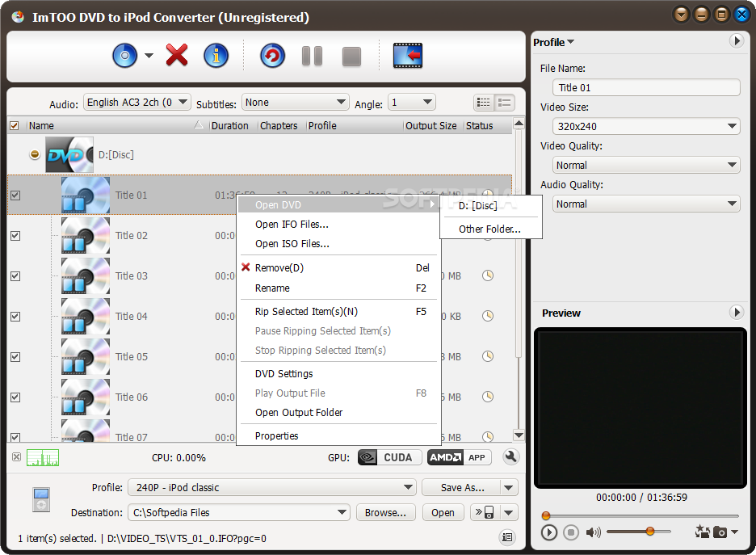Click the Title 06 status clock icon

pyautogui.click(x=488, y=397)
